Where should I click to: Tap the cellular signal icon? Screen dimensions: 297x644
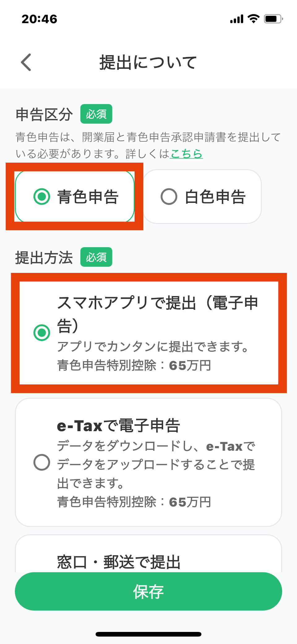tap(237, 19)
